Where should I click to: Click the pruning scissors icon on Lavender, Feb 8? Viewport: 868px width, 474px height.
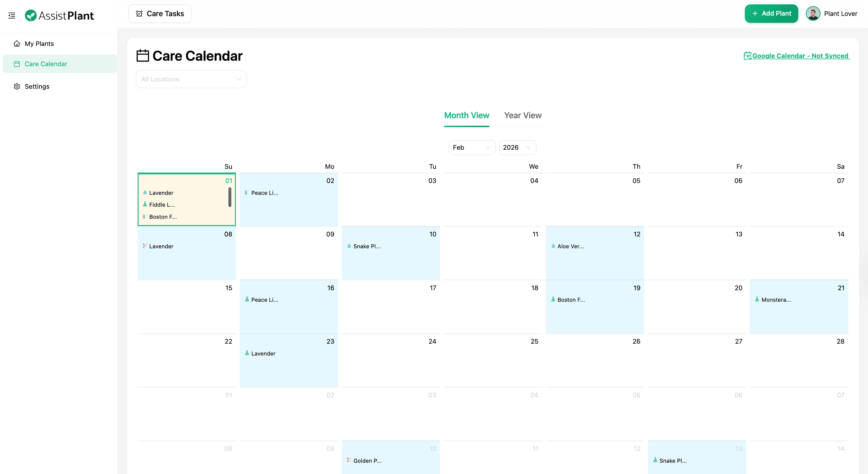click(145, 246)
